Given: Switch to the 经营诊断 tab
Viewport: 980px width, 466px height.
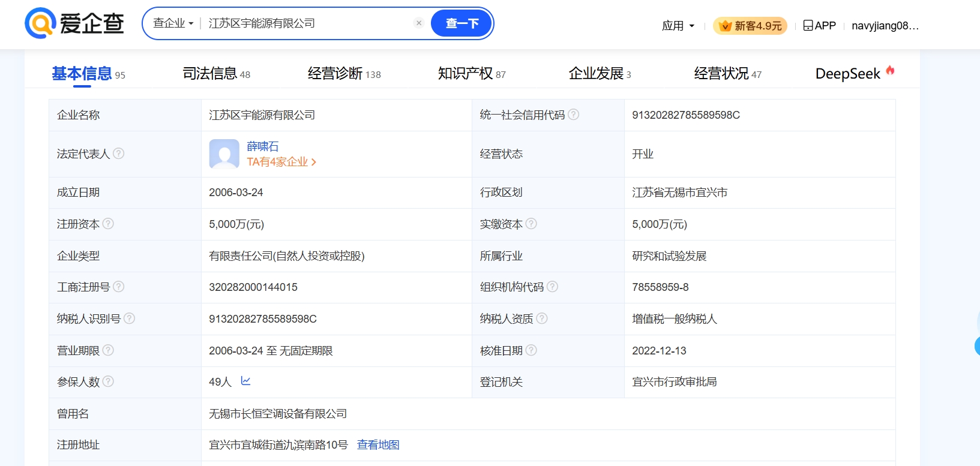Looking at the screenshot, I should pyautogui.click(x=344, y=74).
